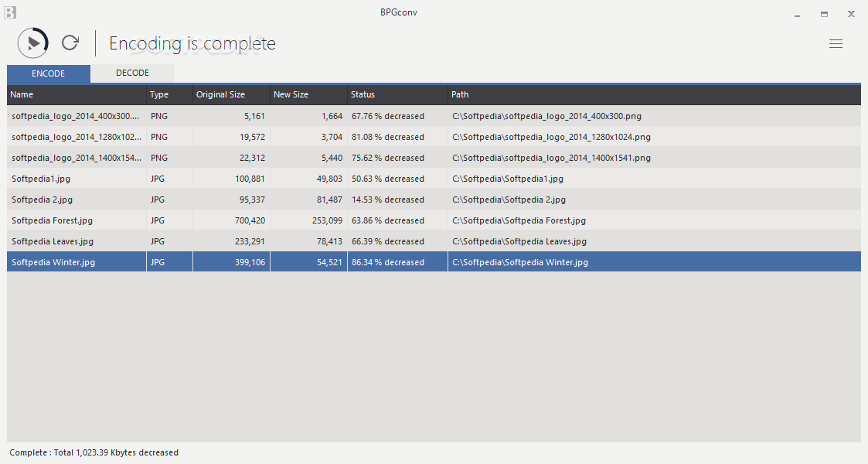The width and height of the screenshot is (868, 464).
Task: Click the path ending softpedia_logo_2014_1280x1024.png
Action: tap(551, 137)
